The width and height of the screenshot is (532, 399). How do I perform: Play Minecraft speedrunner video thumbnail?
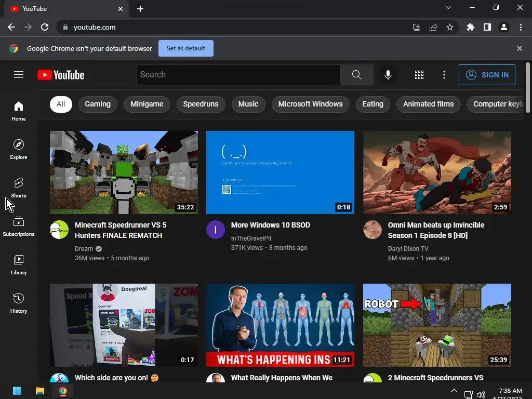pos(124,172)
